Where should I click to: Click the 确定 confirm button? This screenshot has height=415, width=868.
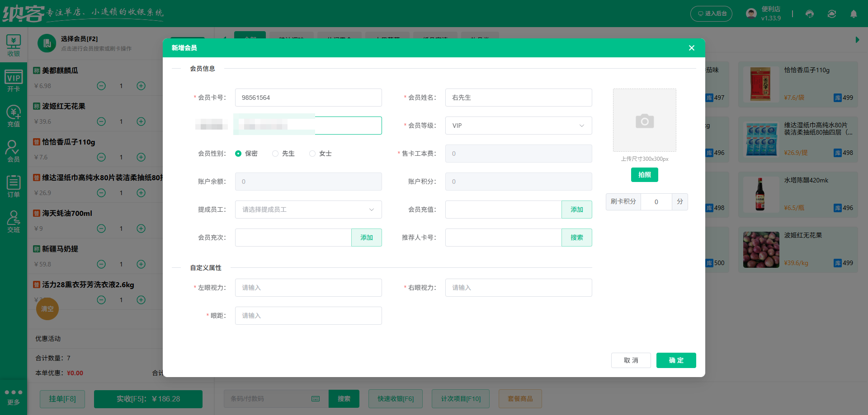(x=676, y=360)
